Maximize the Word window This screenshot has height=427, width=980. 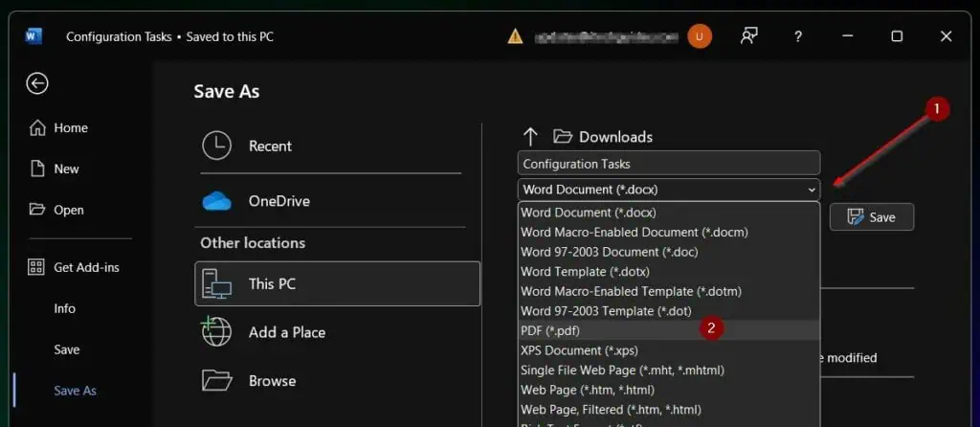[897, 36]
